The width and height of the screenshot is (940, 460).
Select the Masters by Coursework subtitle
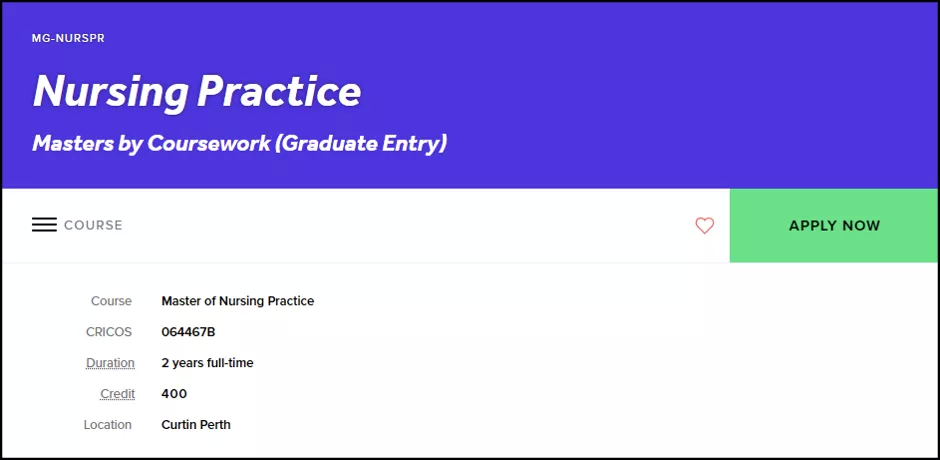pos(239,144)
